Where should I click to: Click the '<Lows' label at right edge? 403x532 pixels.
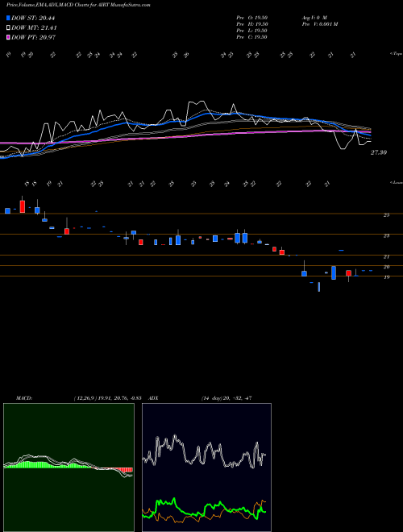397,182
